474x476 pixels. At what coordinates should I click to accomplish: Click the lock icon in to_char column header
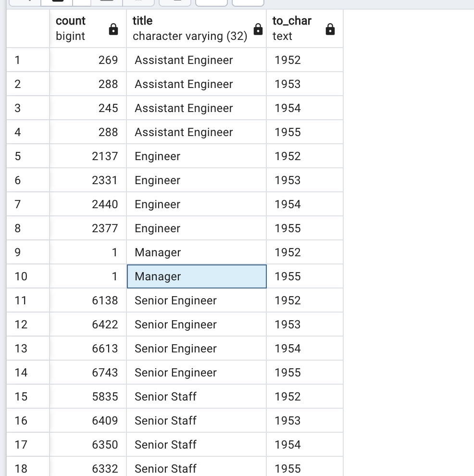tap(330, 29)
